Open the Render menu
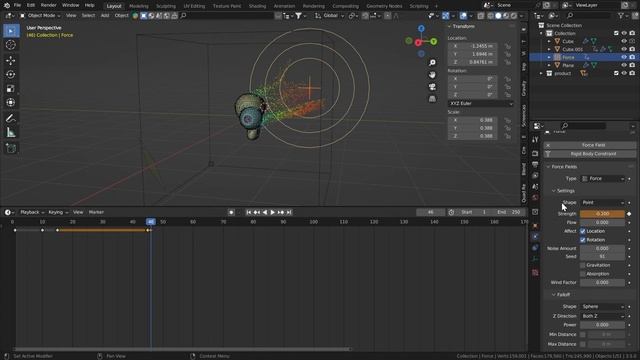Screen dimensions: 640x360 point(49,5)
